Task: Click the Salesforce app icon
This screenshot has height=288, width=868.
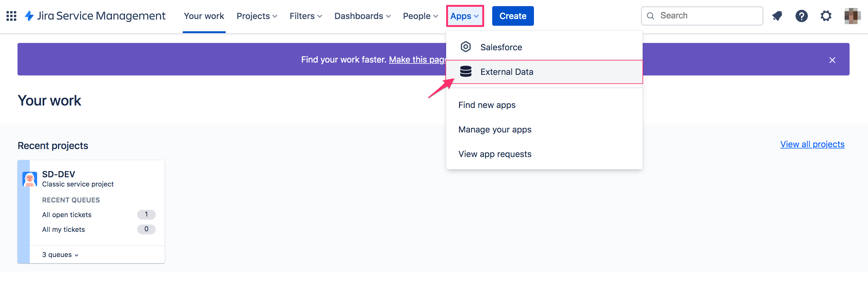Action: click(465, 47)
